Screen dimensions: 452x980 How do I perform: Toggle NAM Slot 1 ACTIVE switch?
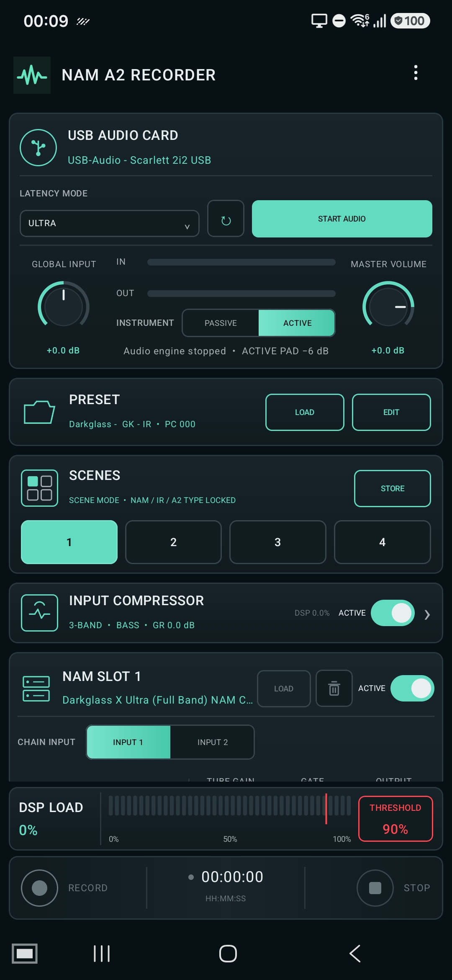click(412, 688)
